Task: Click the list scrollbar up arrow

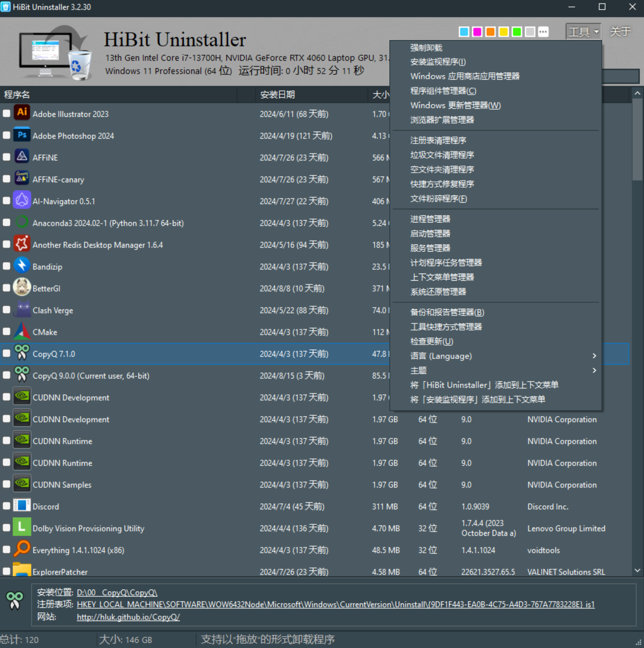Action: pyautogui.click(x=637, y=93)
